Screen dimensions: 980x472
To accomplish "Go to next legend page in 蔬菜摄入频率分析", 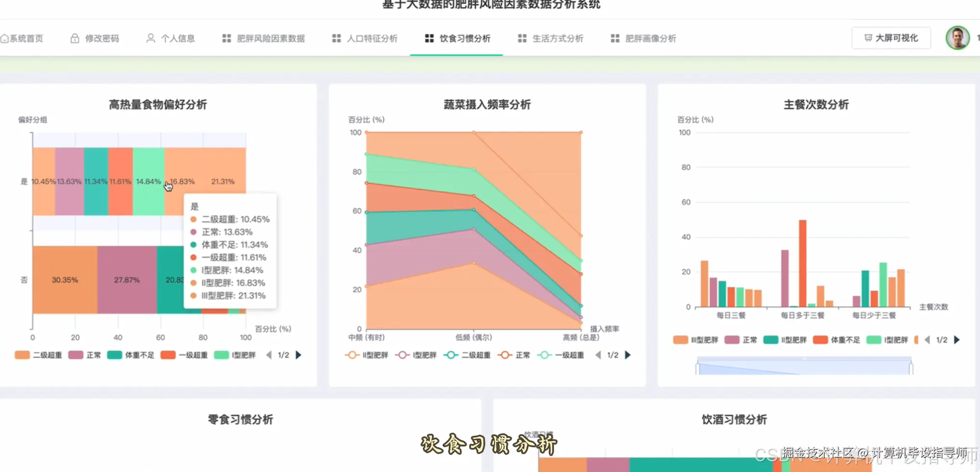I will (x=628, y=355).
